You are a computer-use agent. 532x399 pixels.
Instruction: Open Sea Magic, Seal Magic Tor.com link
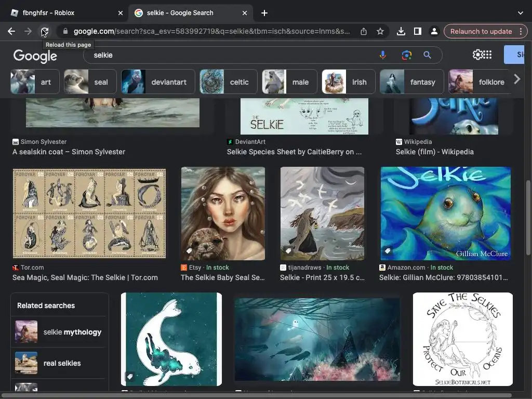(x=85, y=277)
